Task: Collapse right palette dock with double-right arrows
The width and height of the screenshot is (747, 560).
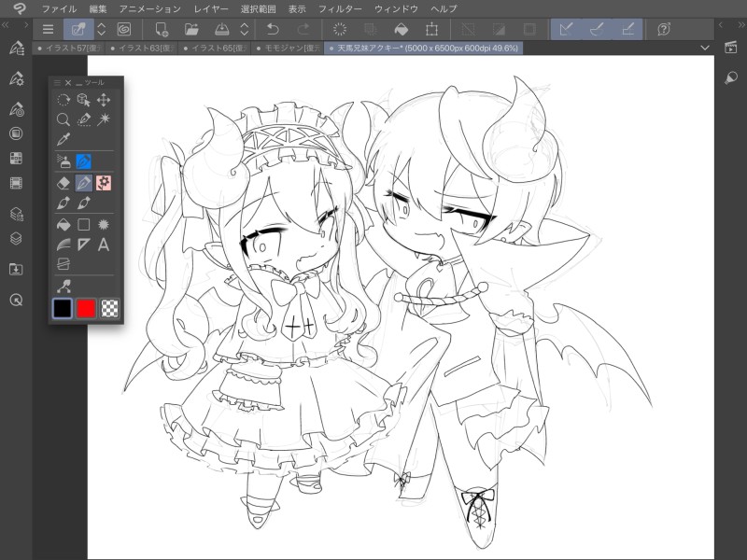Action: [x=740, y=25]
